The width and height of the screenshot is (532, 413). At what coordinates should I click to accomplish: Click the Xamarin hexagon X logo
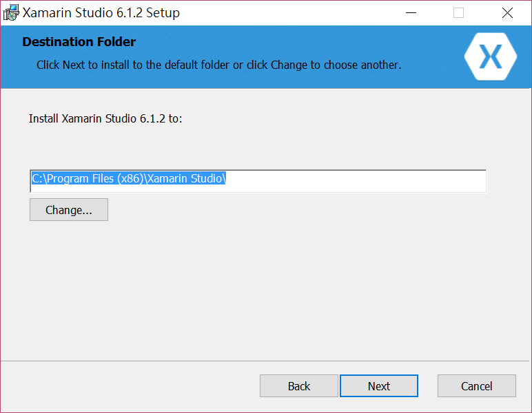click(491, 56)
